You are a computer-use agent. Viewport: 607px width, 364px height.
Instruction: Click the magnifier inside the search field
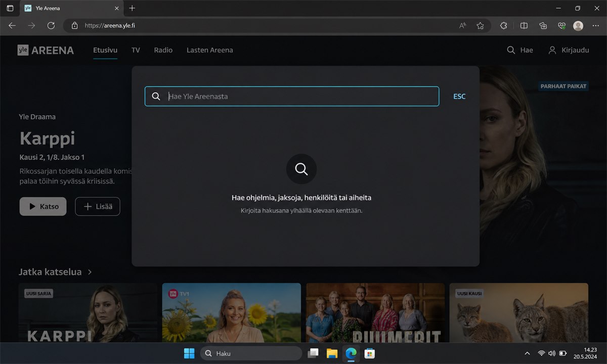[156, 96]
